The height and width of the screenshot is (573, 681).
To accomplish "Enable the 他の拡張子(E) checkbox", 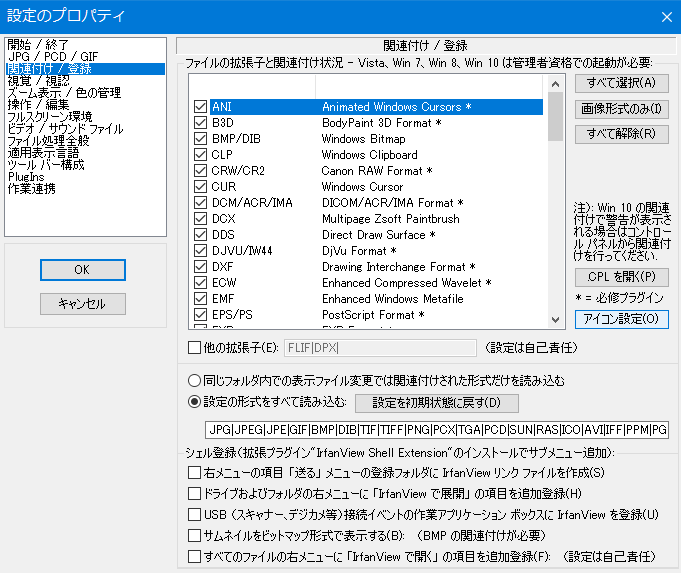I will [194, 348].
